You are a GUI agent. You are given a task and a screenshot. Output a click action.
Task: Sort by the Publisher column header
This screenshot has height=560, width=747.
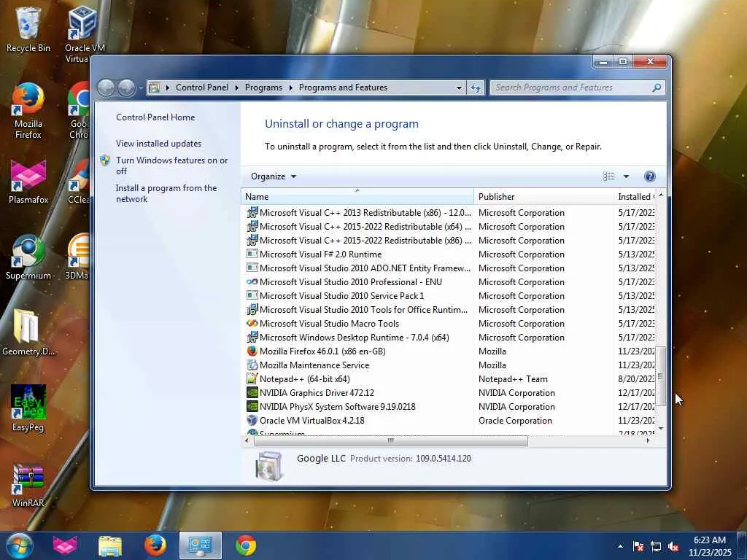[544, 197]
